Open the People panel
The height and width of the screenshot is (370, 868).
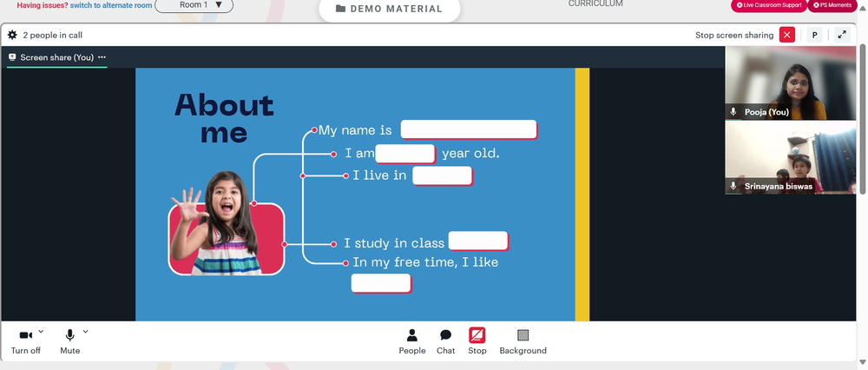coord(412,340)
